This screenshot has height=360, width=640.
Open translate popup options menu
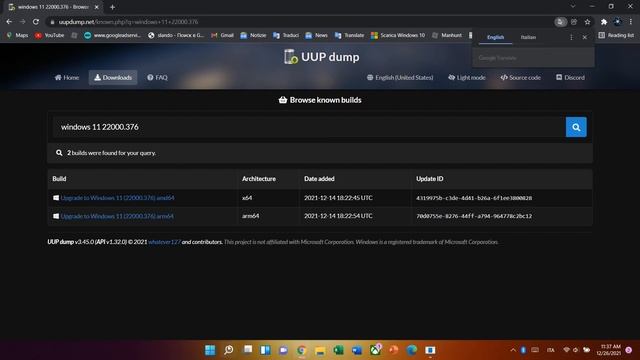coord(571,37)
